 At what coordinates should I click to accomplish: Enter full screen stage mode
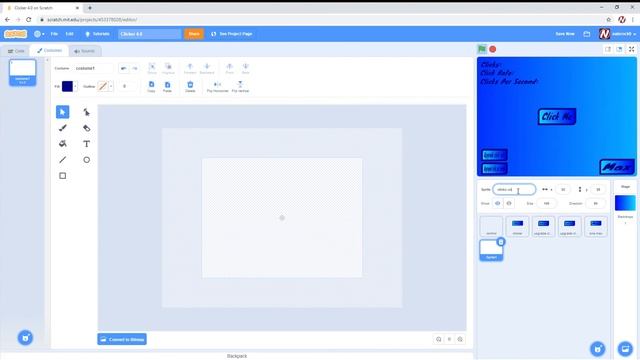[x=631, y=49]
